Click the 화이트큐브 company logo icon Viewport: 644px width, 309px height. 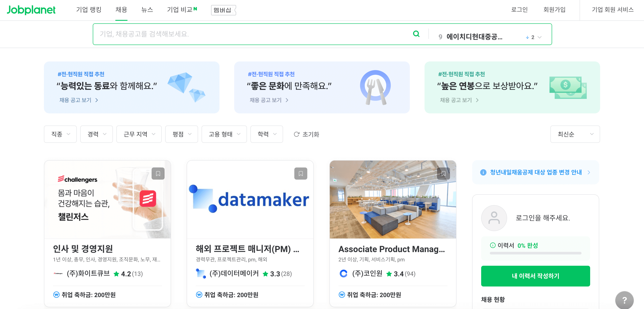click(x=58, y=274)
